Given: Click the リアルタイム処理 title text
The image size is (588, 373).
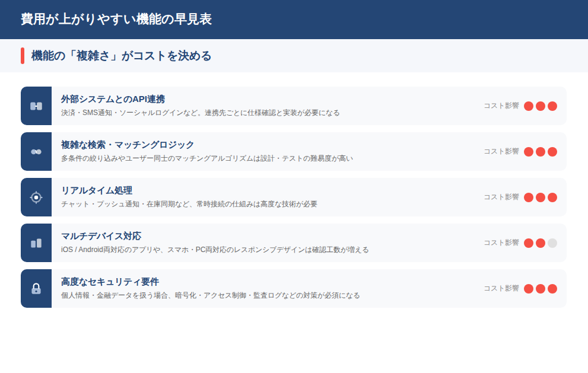Looking at the screenshot, I should coord(97,190).
